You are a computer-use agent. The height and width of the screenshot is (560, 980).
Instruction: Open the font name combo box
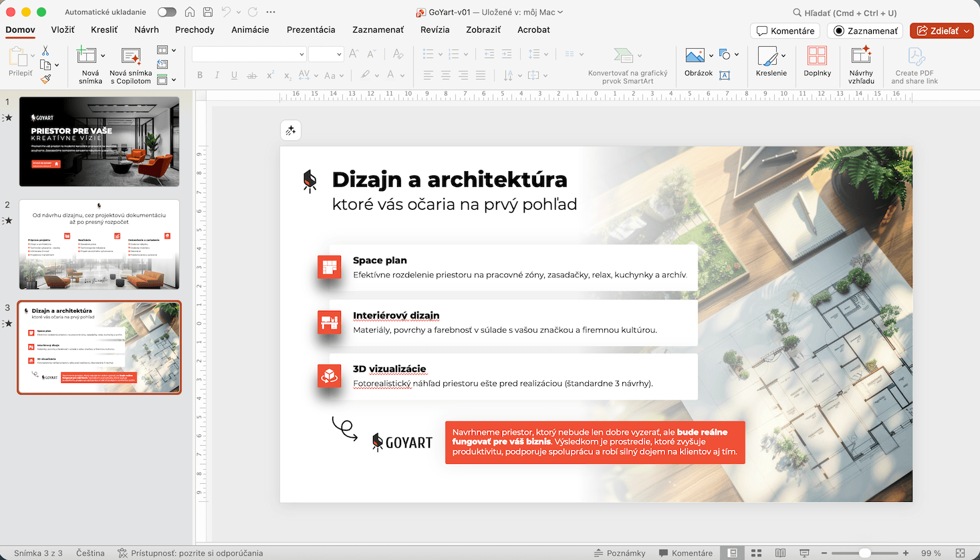point(249,54)
